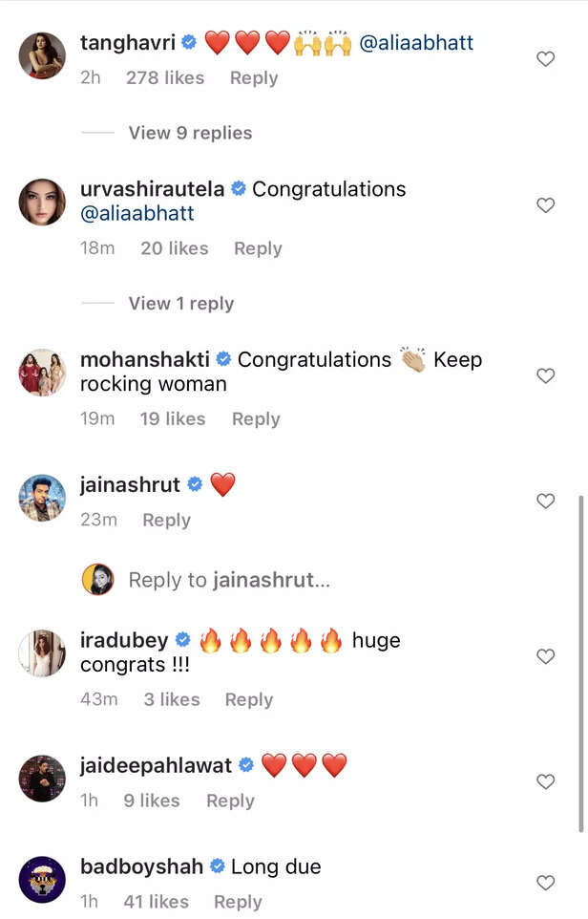The height and width of the screenshot is (919, 588).
Task: Like badboyshah's 'Long due' comment
Action: click(545, 883)
